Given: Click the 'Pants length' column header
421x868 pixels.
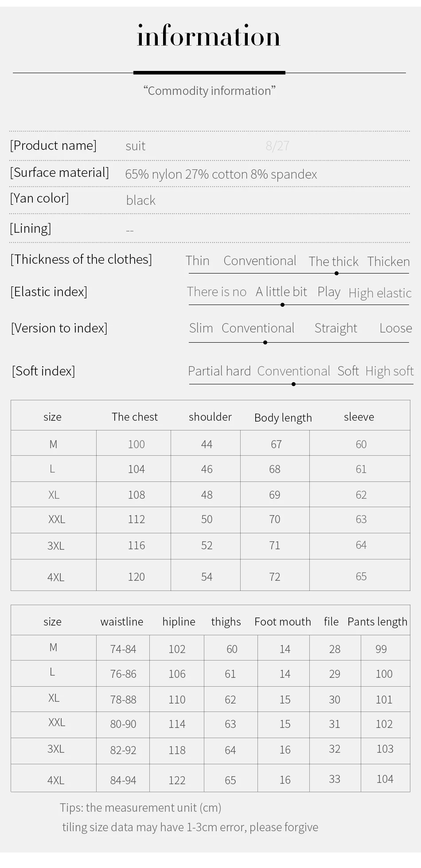Looking at the screenshot, I should [x=377, y=622].
